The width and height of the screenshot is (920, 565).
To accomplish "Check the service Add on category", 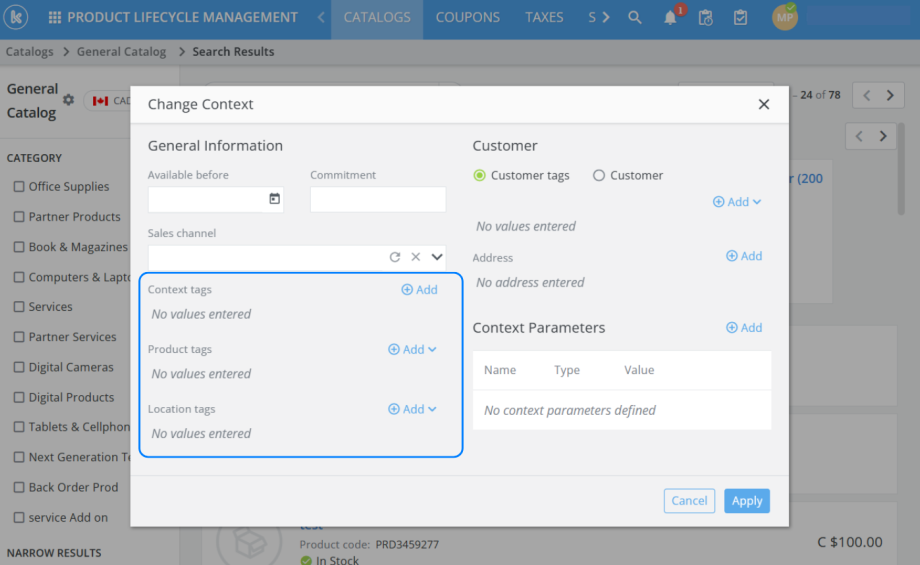I will 19,517.
